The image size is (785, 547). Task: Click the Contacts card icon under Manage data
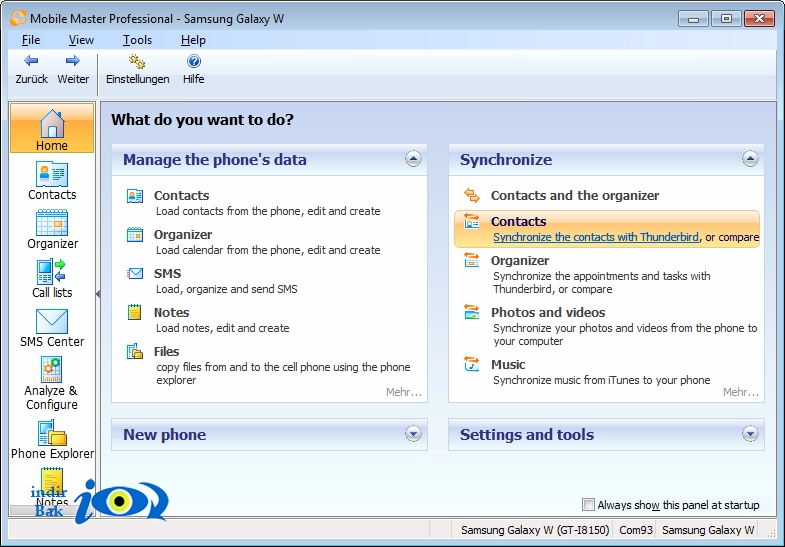point(135,196)
